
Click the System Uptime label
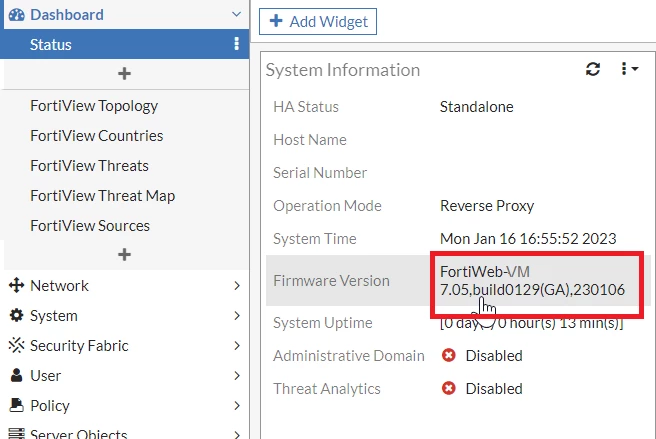323,323
